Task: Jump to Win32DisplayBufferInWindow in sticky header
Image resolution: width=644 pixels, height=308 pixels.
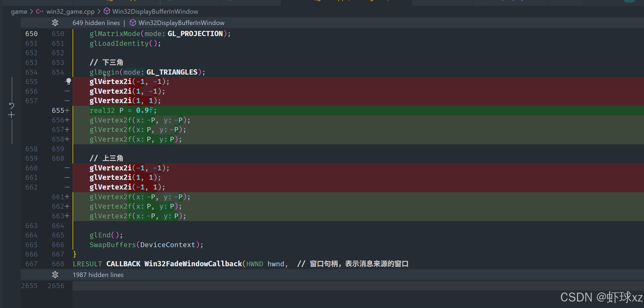Action: 181,23
